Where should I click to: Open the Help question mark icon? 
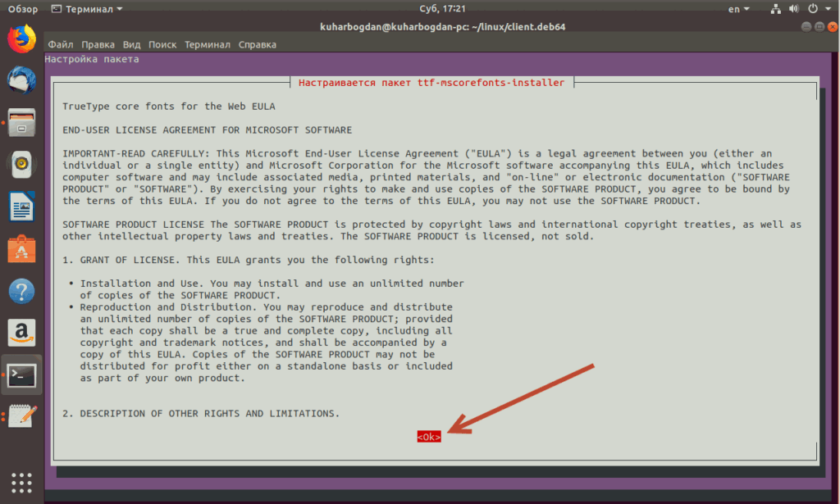(22, 291)
